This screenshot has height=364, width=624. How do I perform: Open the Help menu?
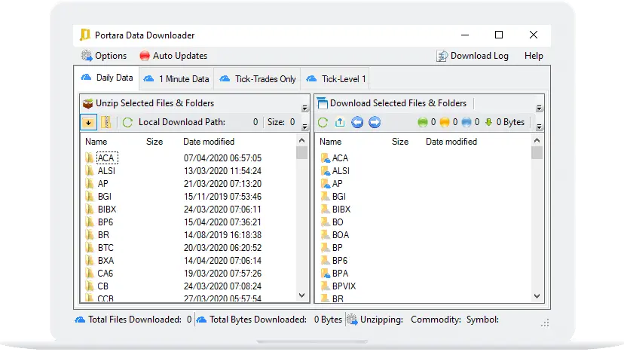pos(534,56)
